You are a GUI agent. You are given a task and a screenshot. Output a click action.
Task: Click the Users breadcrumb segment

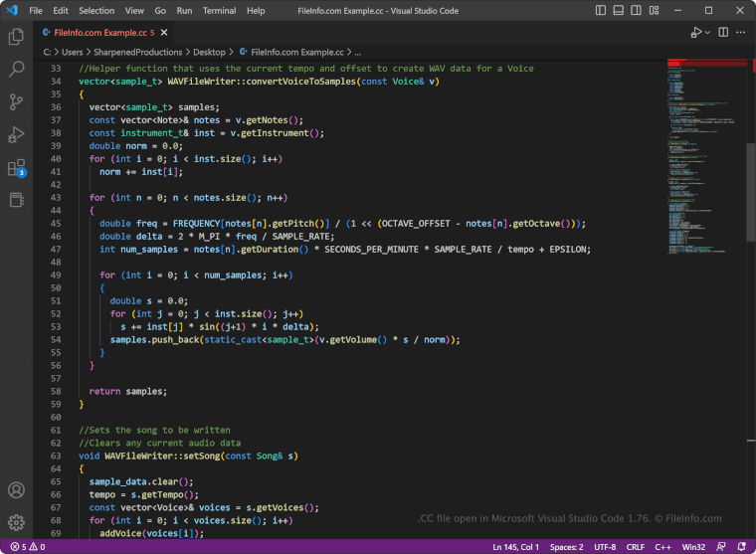pos(73,52)
